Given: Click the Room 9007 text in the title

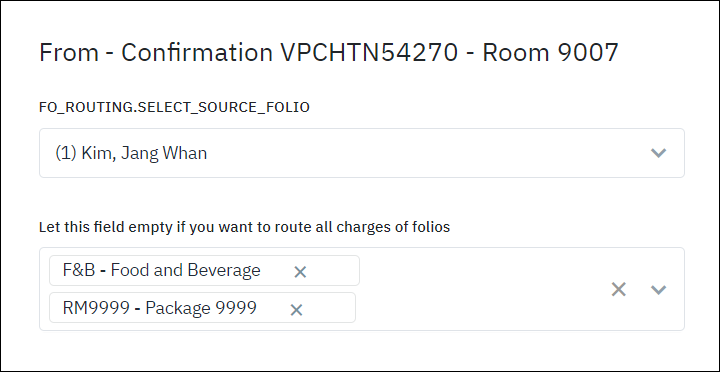Looking at the screenshot, I should tap(550, 52).
